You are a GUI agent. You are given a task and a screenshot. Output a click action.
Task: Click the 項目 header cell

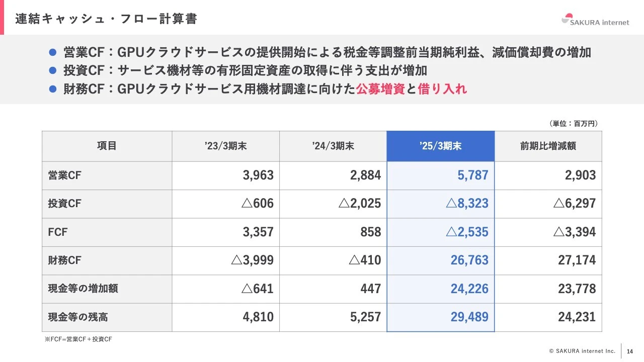(x=107, y=146)
